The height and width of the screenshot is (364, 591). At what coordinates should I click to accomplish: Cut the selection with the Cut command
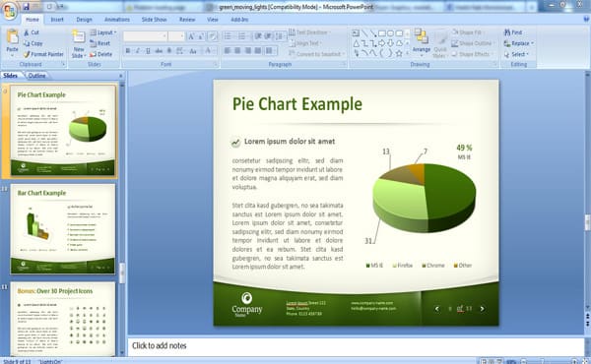tap(32, 32)
